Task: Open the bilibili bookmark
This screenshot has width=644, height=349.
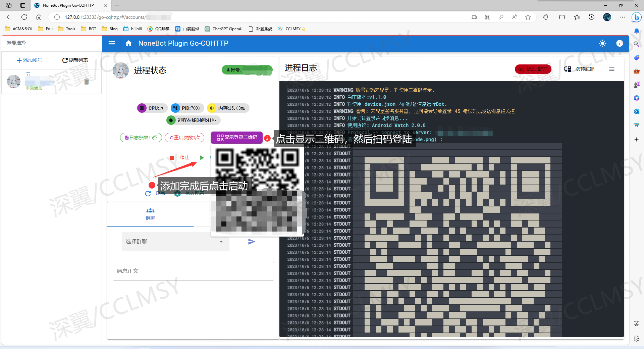Action: point(132,29)
